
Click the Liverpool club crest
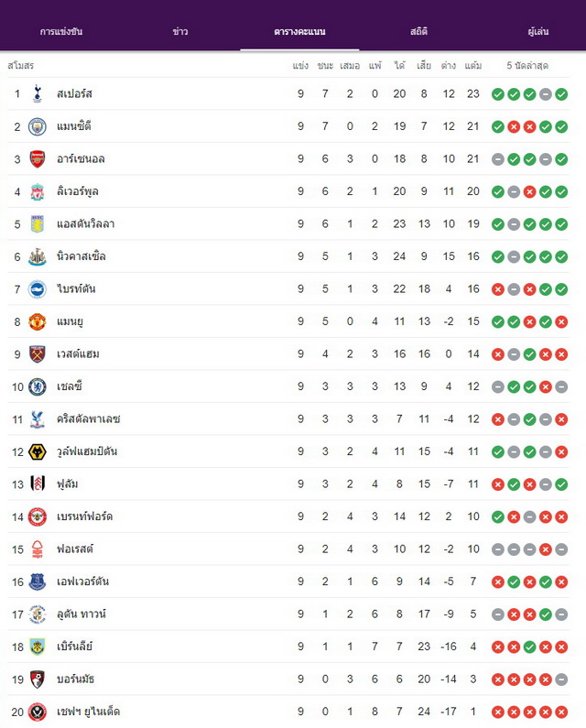(38, 191)
